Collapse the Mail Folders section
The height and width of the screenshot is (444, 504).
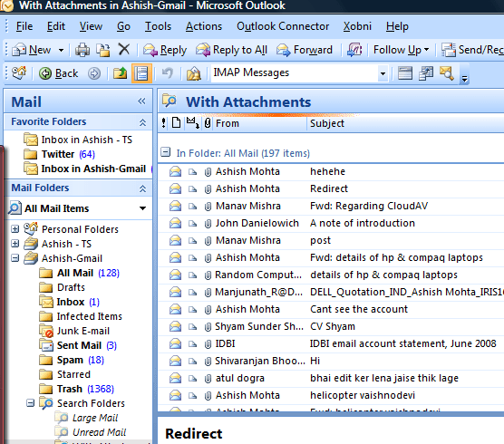tap(142, 188)
